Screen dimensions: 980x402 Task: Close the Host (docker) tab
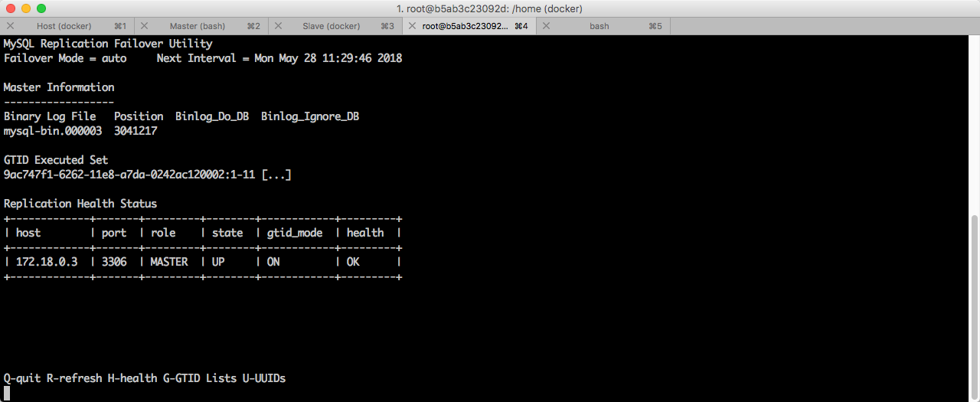click(x=10, y=26)
